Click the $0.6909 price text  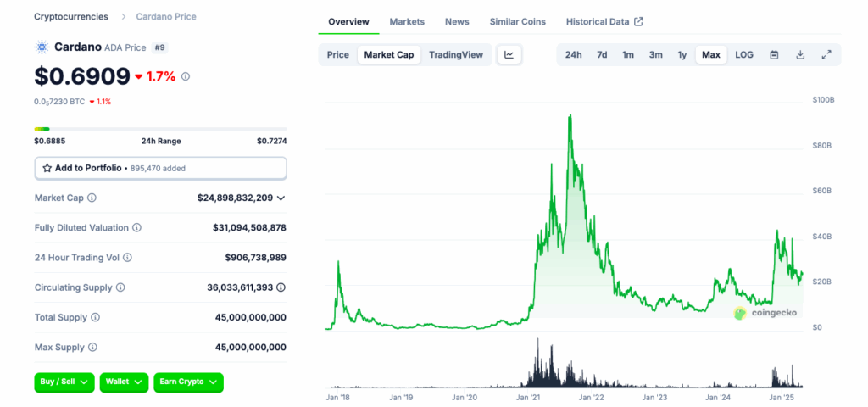pos(82,76)
